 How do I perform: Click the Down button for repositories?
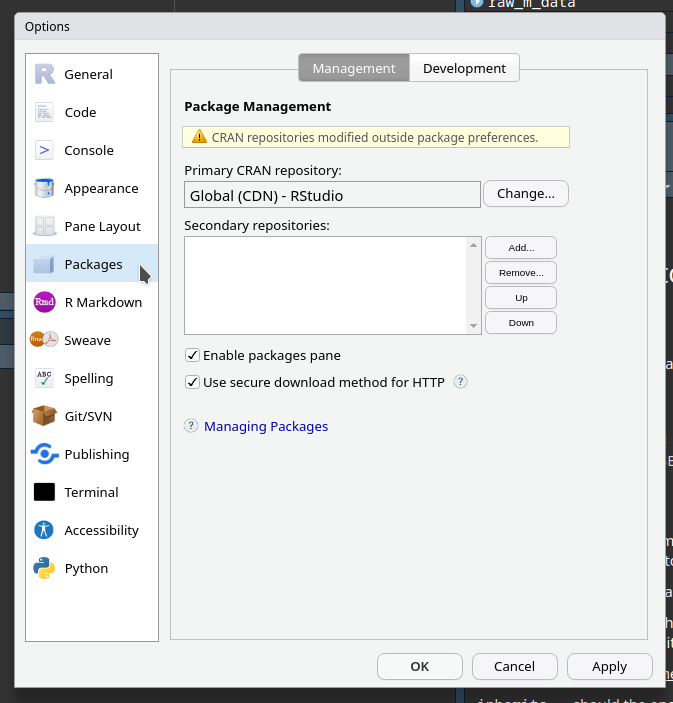[x=521, y=323]
